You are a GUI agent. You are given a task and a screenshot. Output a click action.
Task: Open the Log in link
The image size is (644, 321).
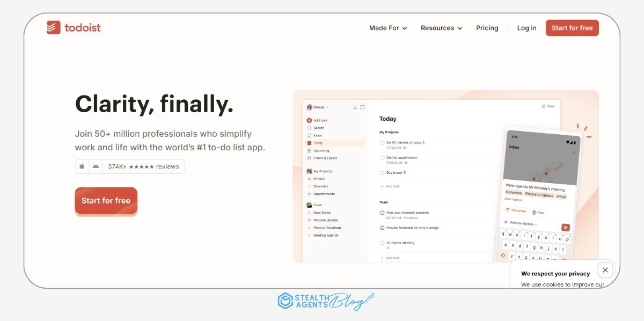coord(526,28)
